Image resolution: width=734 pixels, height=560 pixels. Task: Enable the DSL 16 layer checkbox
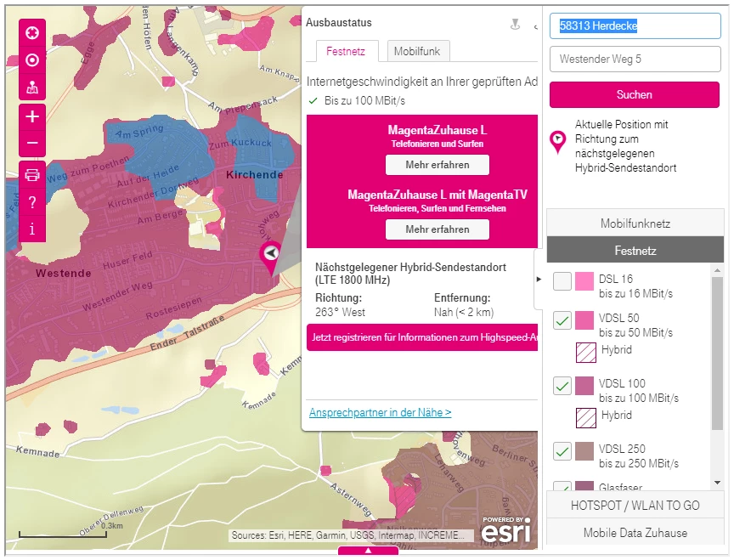coord(562,281)
